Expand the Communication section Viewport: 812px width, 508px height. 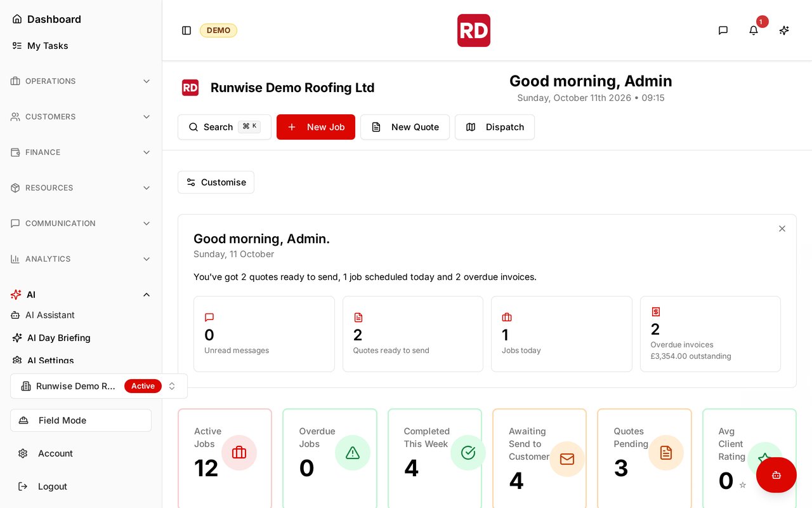coord(81,224)
